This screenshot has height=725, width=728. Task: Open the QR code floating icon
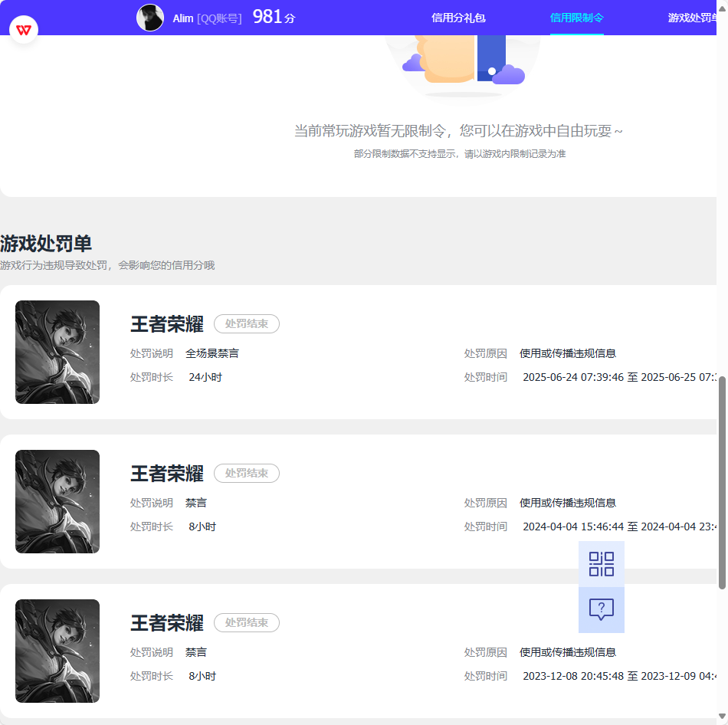[x=602, y=564]
